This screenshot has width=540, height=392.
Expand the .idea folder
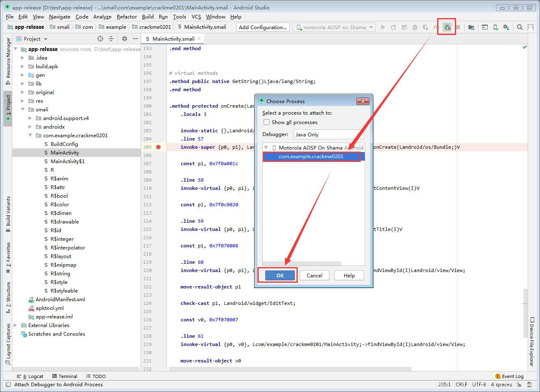pos(23,58)
